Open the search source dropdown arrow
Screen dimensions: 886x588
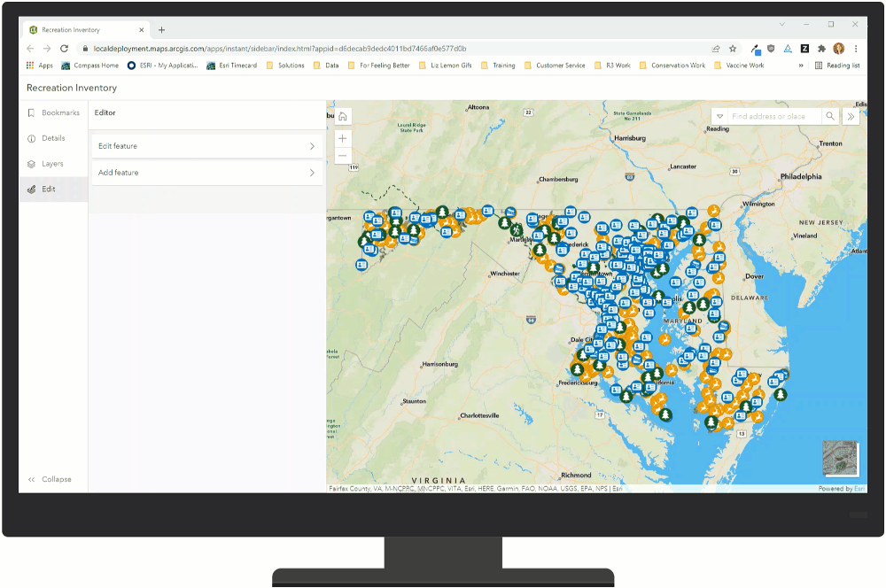tap(719, 116)
